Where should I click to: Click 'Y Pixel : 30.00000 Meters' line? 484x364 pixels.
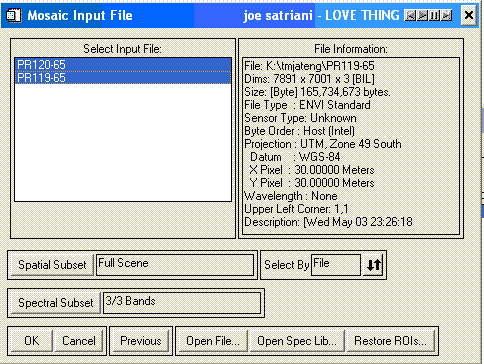(x=312, y=183)
